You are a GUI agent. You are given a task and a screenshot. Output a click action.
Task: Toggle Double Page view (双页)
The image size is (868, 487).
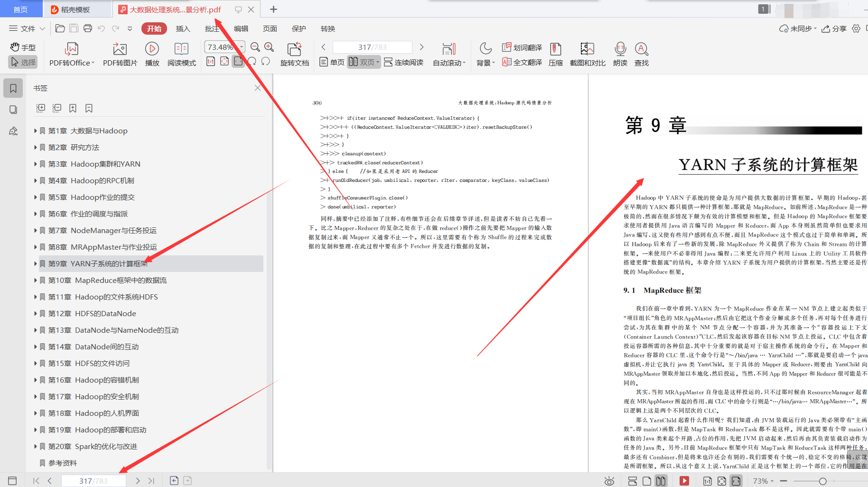click(x=364, y=62)
